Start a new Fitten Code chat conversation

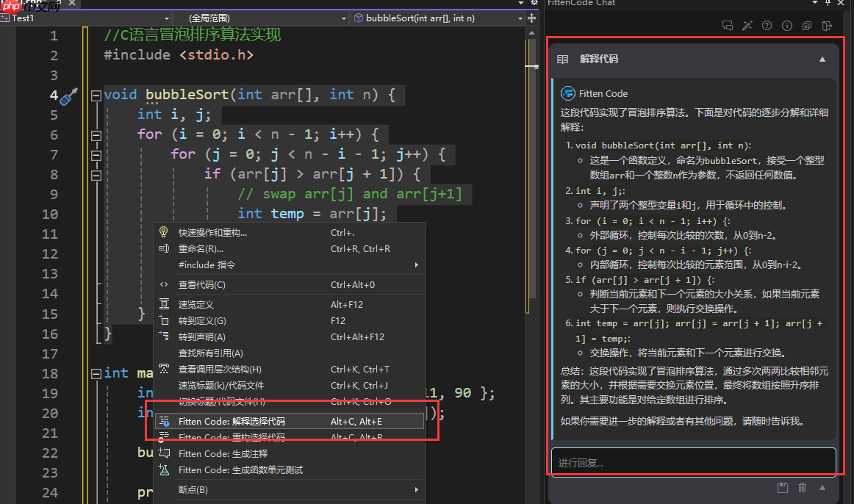728,25
